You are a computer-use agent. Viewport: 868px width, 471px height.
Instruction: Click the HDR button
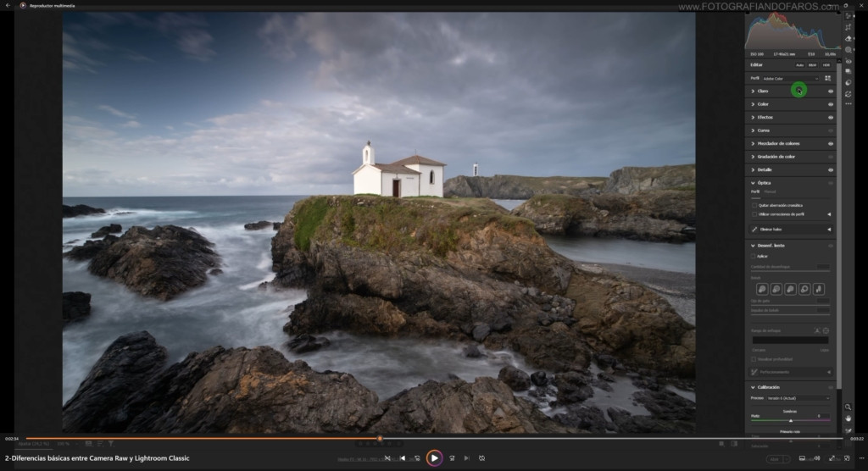coord(826,65)
